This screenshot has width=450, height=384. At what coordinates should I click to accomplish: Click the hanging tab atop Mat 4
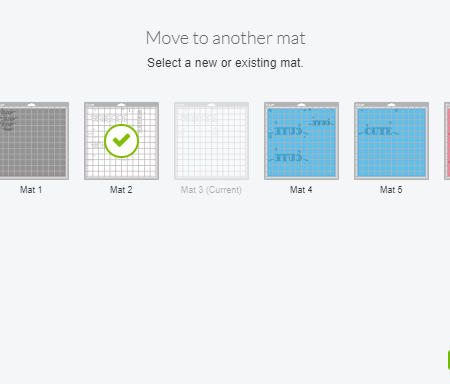(301, 105)
